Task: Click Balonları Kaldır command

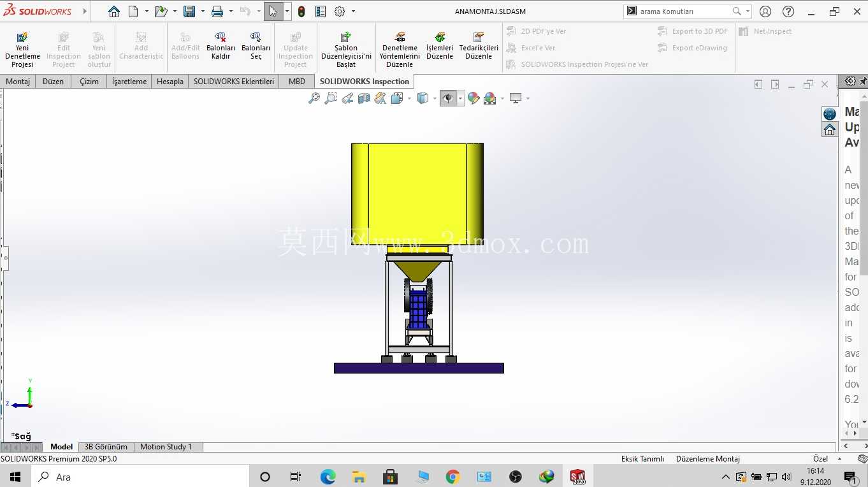Action: (x=221, y=46)
